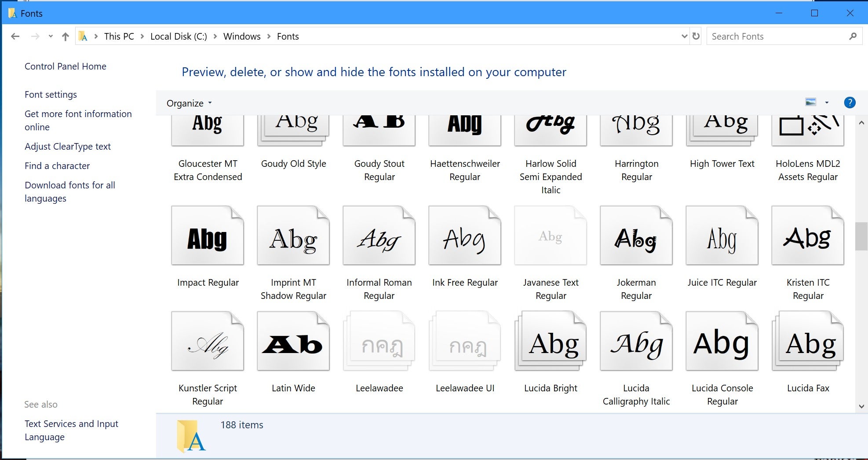The width and height of the screenshot is (868, 460).
Task: Click the Fonts breadcrumb
Action: tap(288, 37)
